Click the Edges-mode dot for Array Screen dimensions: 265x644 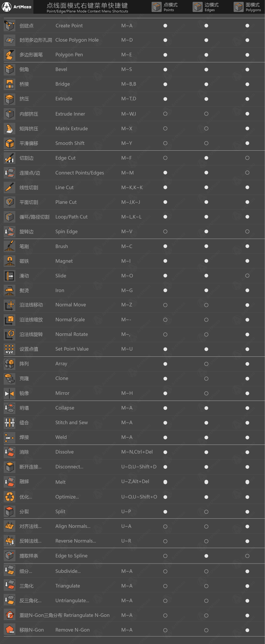coord(206,364)
